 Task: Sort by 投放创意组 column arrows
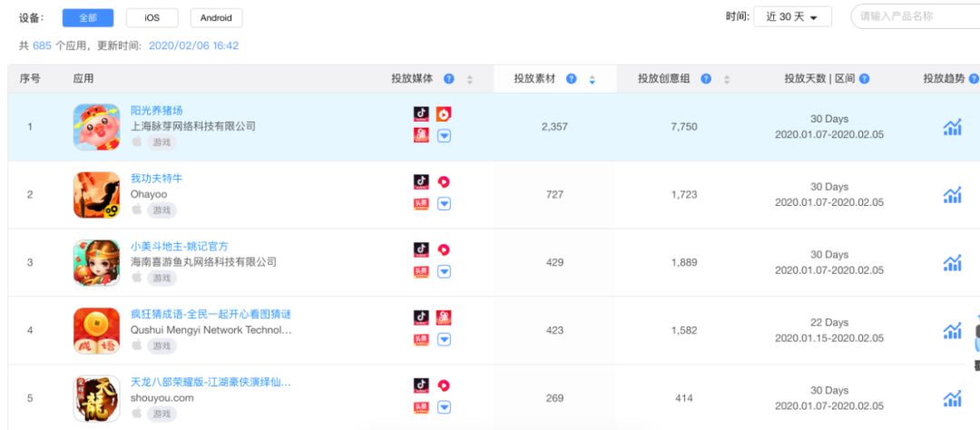(x=727, y=79)
